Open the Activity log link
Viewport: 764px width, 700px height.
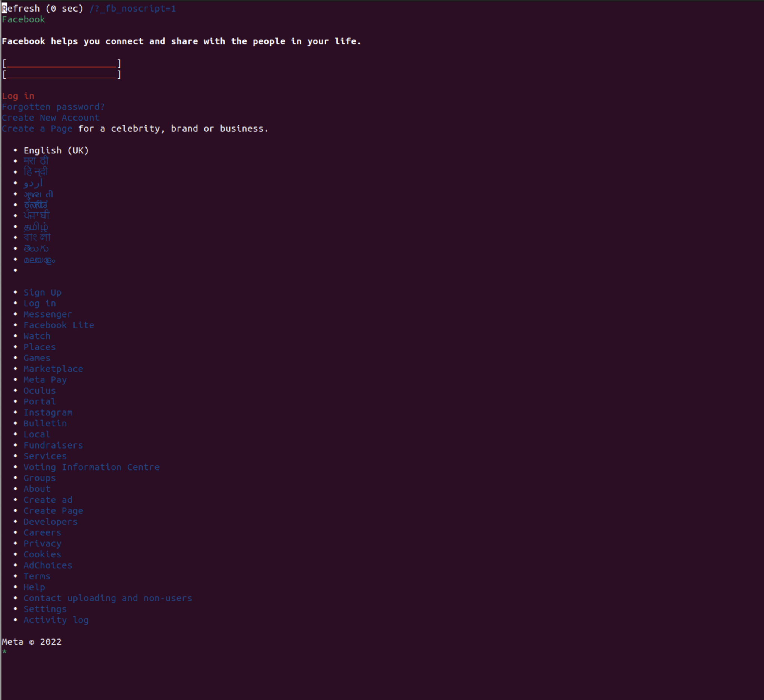click(56, 620)
